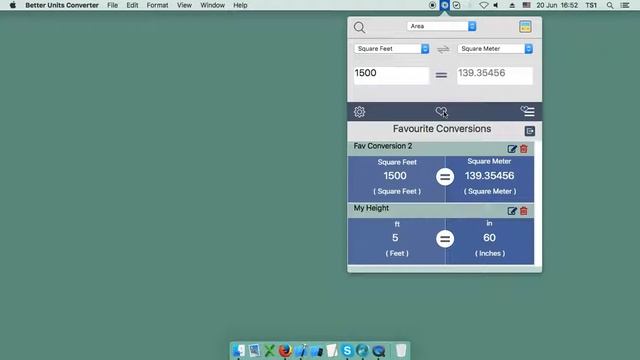
Task: Edit the My Height favourite
Action: [x=512, y=211]
